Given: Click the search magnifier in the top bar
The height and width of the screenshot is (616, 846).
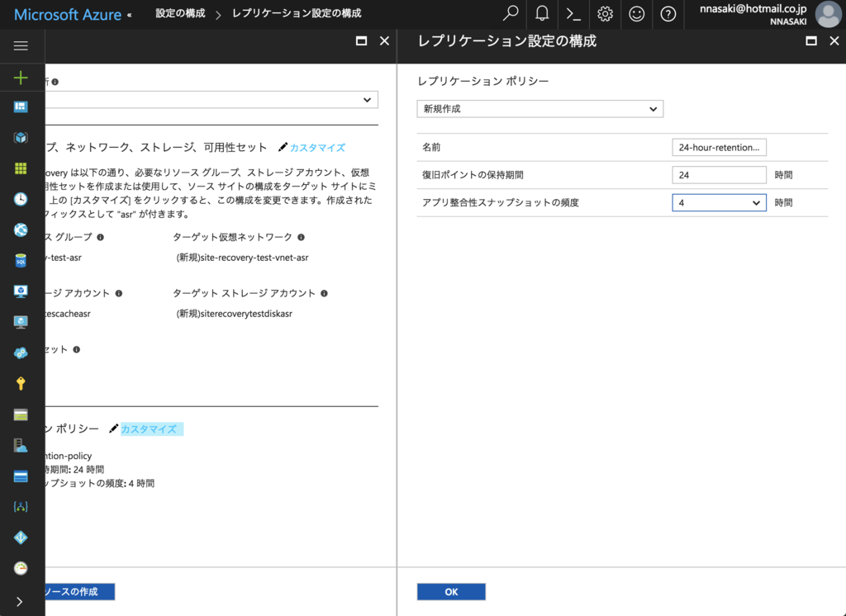Looking at the screenshot, I should [x=510, y=13].
